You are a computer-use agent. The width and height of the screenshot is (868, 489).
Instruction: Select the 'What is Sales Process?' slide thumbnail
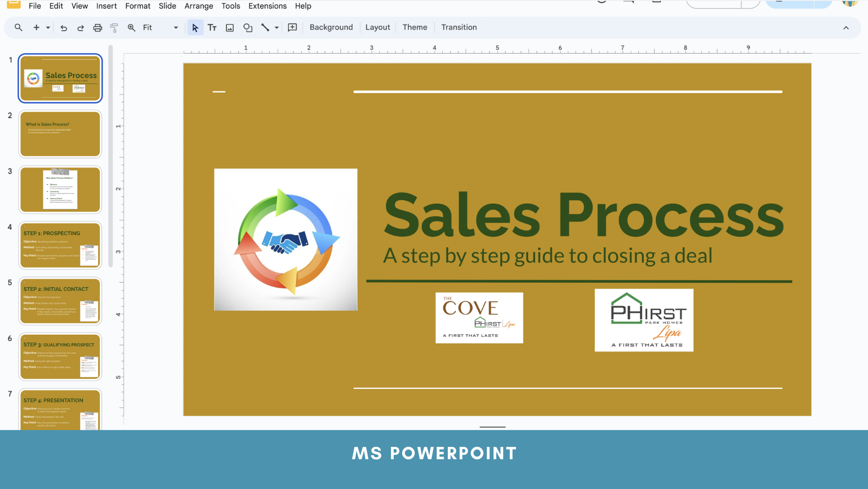click(x=60, y=134)
